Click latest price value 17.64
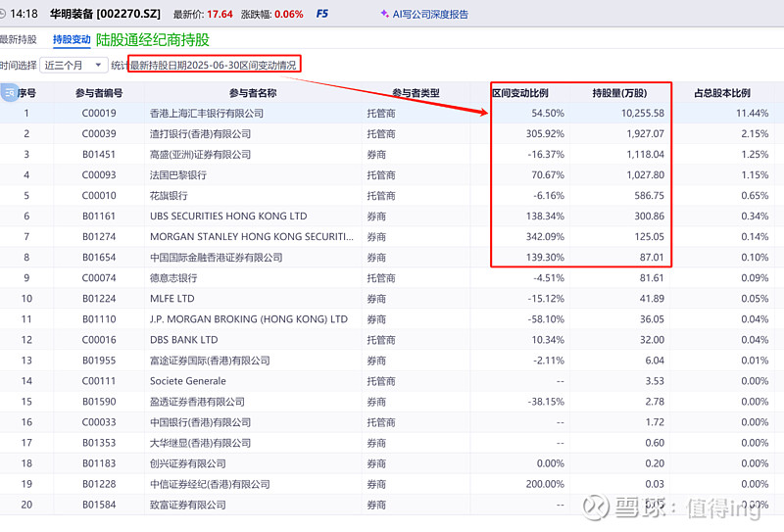 220,14
